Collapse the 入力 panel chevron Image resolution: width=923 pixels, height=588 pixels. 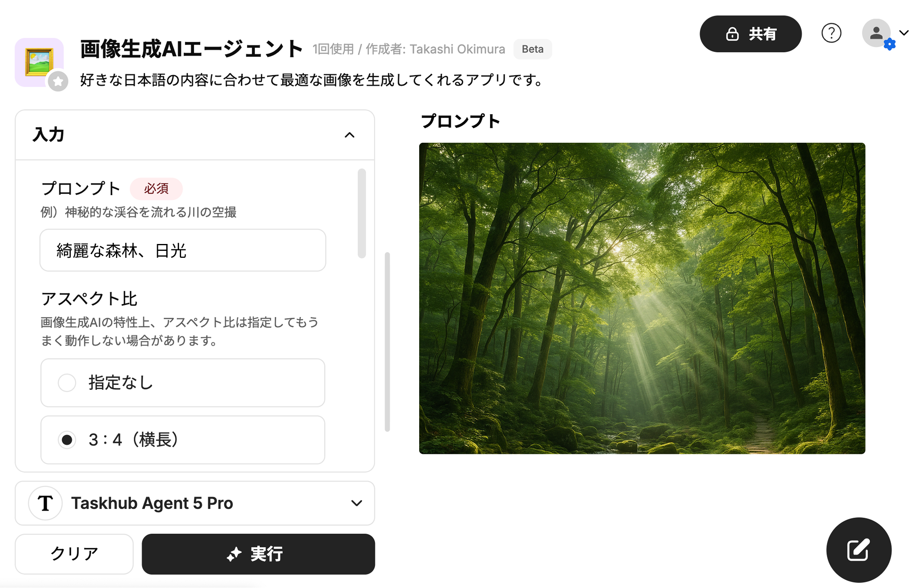(350, 135)
